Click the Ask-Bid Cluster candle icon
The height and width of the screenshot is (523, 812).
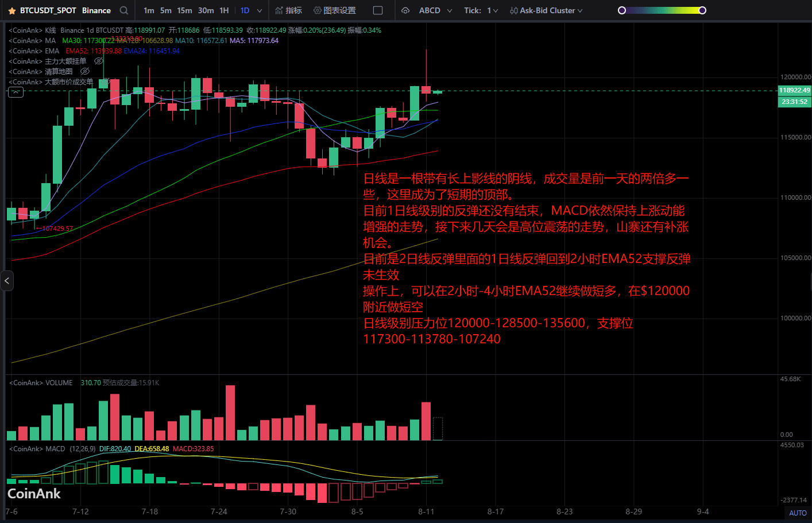click(513, 10)
